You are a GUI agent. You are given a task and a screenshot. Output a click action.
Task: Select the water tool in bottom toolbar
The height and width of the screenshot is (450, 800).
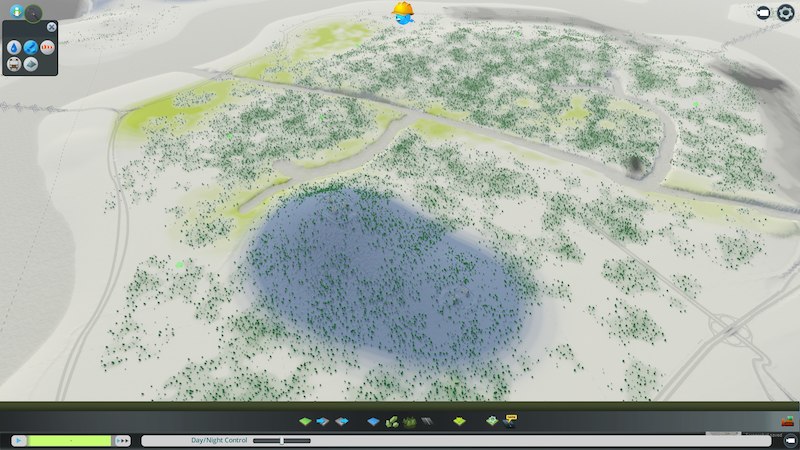click(374, 422)
